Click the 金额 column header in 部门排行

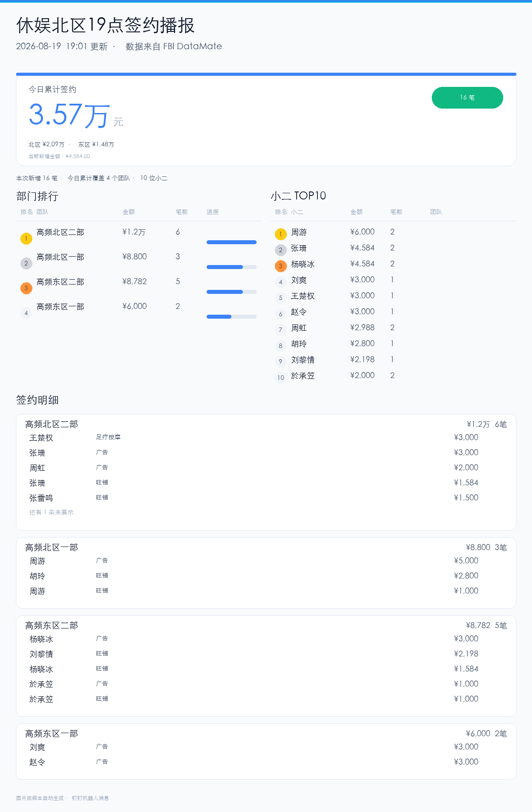click(129, 212)
